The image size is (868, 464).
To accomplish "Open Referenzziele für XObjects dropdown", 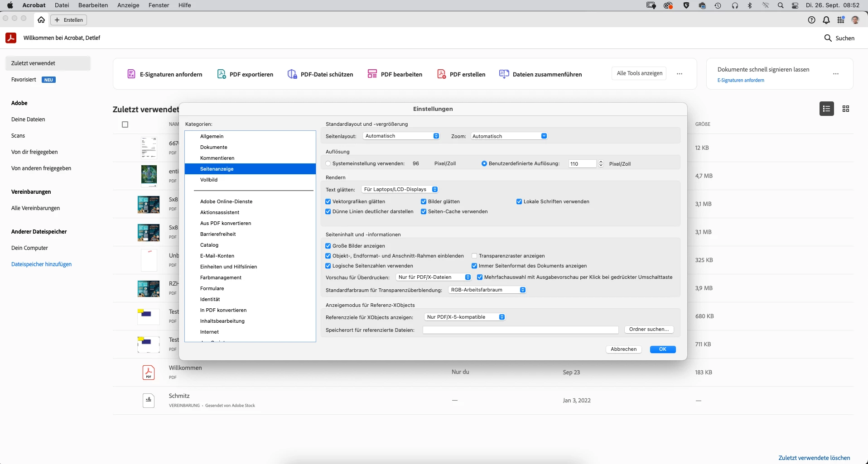I will pyautogui.click(x=465, y=317).
